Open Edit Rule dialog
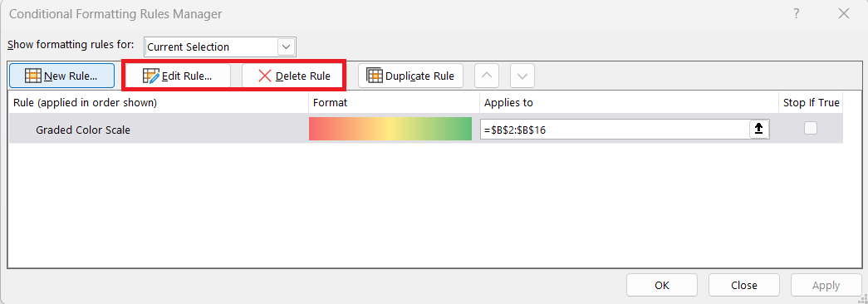This screenshot has width=868, height=304. [x=179, y=76]
